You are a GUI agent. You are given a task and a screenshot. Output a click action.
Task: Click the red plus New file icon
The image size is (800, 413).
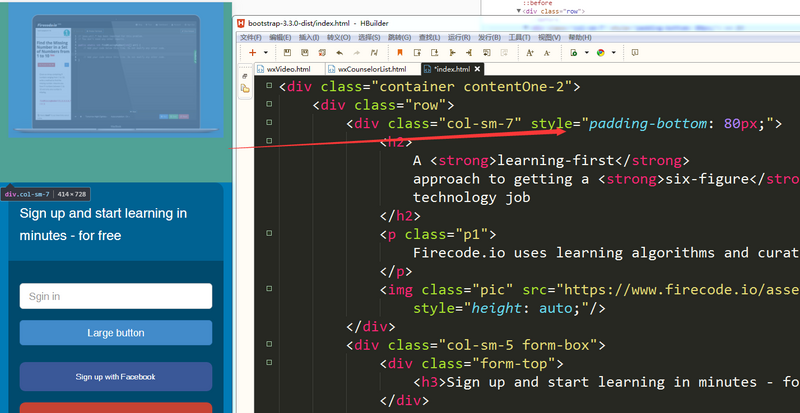pyautogui.click(x=252, y=53)
